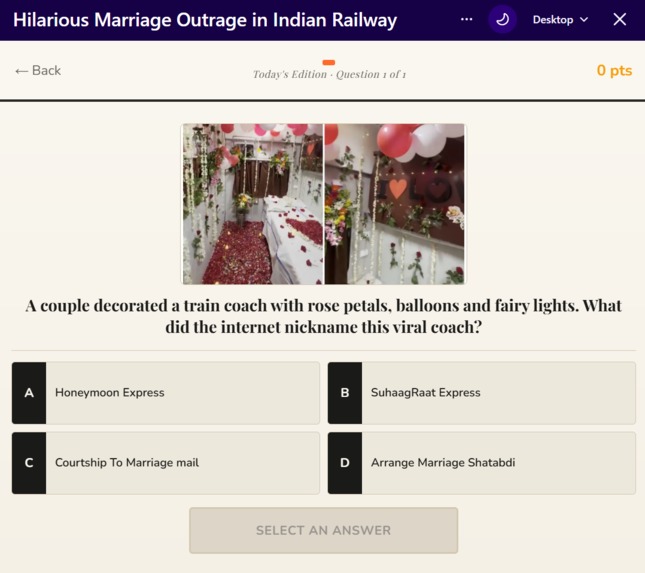Click the Select An Answer button
Viewport: 645px width, 573px height.
[323, 530]
